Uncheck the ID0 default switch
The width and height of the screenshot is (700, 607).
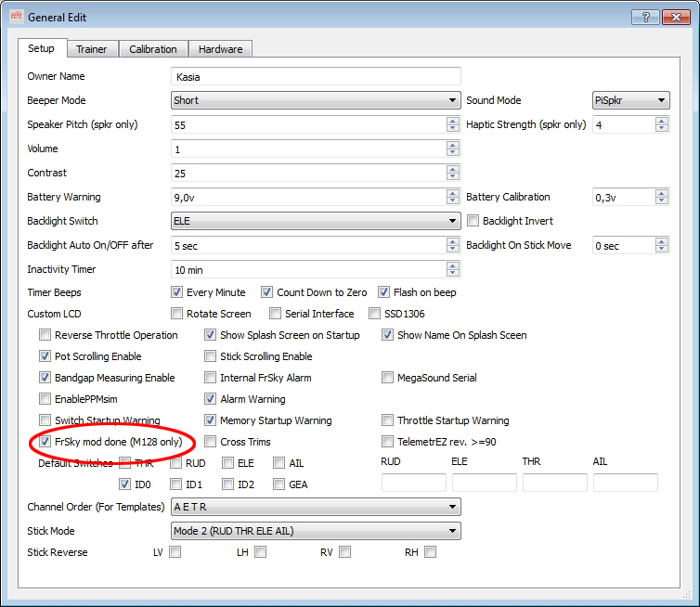[124, 484]
